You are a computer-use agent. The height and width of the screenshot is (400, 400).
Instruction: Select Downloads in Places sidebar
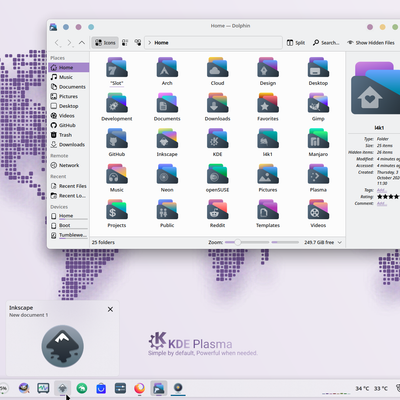point(69,145)
